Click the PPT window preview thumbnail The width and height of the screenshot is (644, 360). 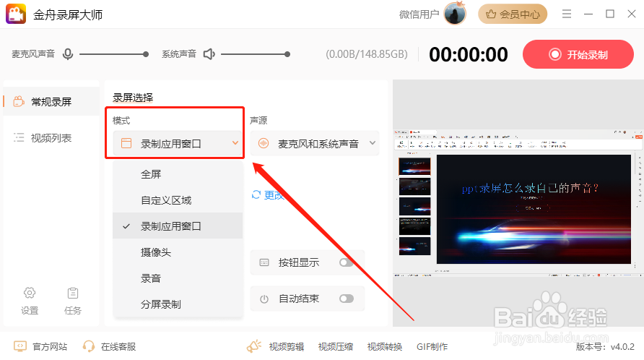coord(518,203)
